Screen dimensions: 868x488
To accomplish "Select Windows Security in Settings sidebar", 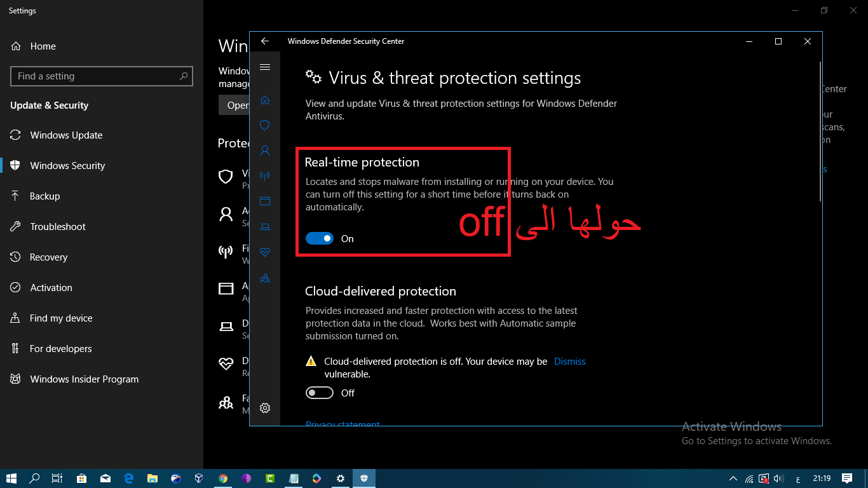I will pos(102,166).
